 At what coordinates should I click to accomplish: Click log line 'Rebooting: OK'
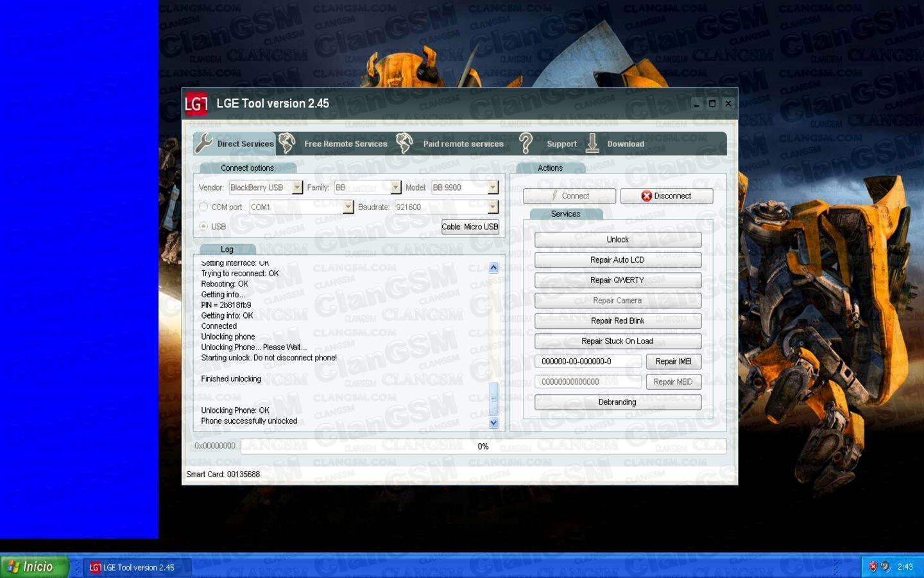pos(224,284)
